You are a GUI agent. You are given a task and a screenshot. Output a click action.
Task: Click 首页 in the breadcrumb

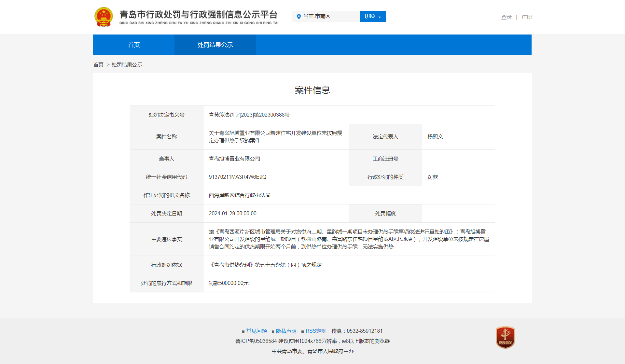tap(98, 64)
